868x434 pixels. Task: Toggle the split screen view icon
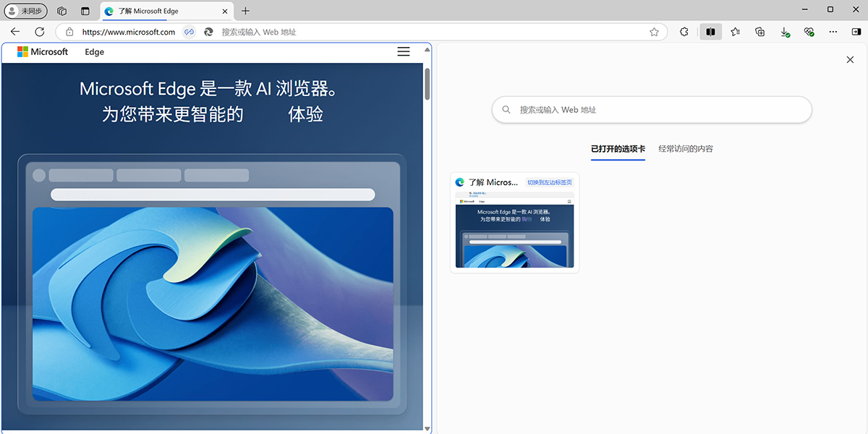coord(710,32)
